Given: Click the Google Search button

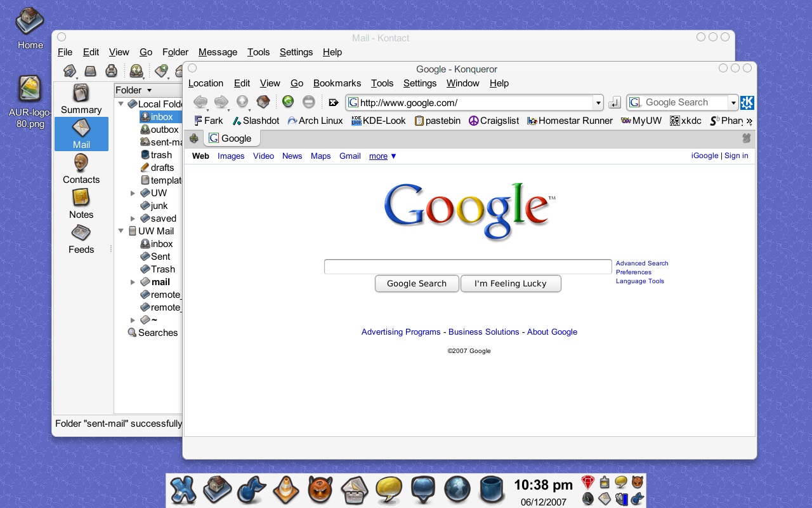Looking at the screenshot, I should click(x=417, y=283).
